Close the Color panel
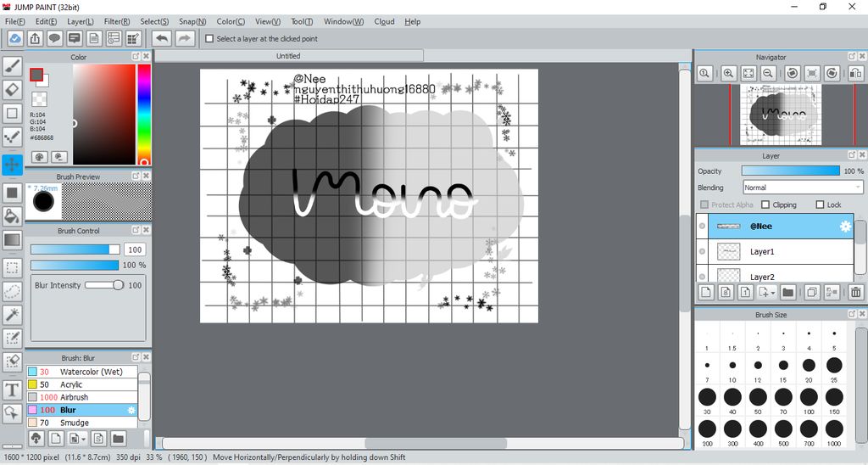Screen dimensions: 868x465 pos(146,56)
